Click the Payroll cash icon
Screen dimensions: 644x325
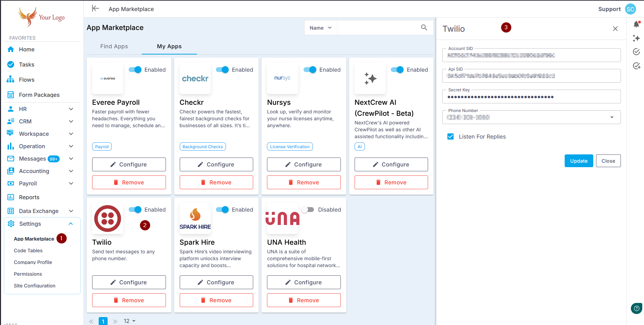click(11, 183)
